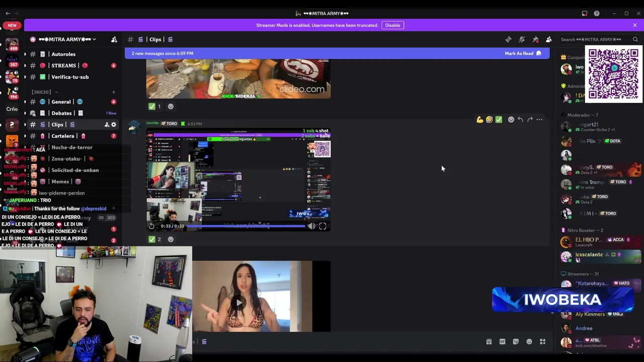The width and height of the screenshot is (644, 362).
Task: Click the invite people icon beside server name
Action: (x=114, y=39)
